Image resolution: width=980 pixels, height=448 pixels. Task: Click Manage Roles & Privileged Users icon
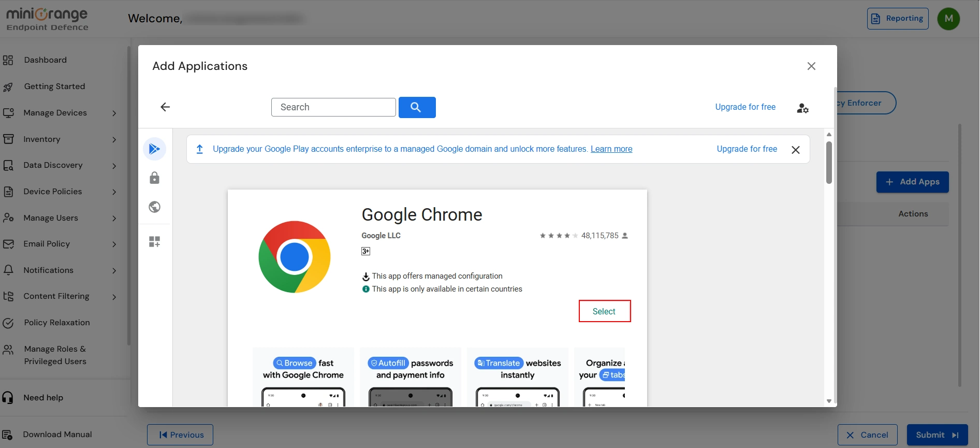[x=8, y=350]
